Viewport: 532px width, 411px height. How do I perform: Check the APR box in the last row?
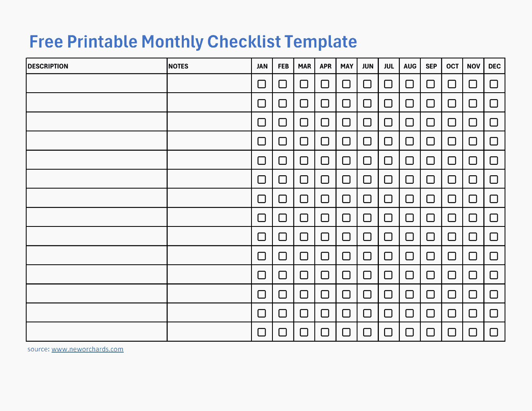click(x=325, y=332)
